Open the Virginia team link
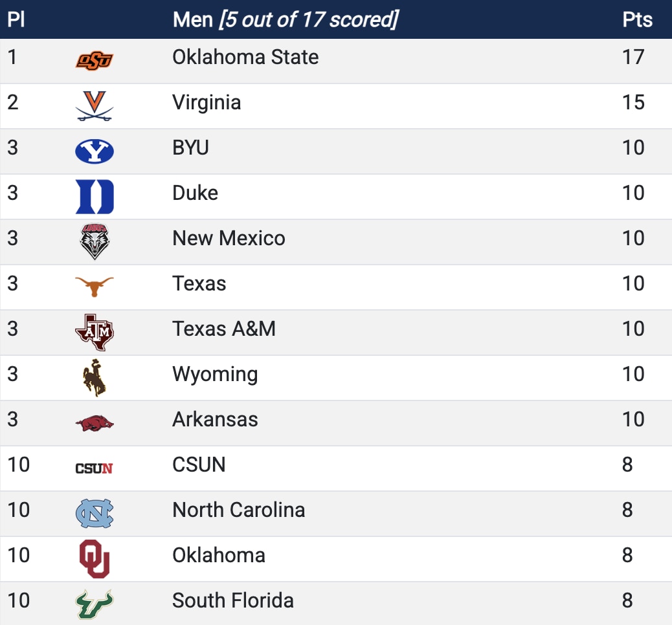Image resolution: width=672 pixels, height=625 pixels. point(207,103)
